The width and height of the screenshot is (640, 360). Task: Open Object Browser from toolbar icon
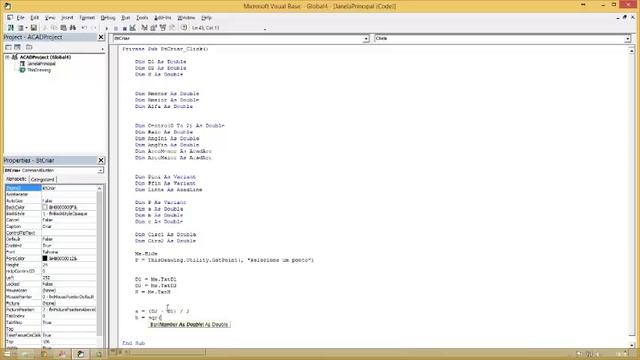click(163, 28)
